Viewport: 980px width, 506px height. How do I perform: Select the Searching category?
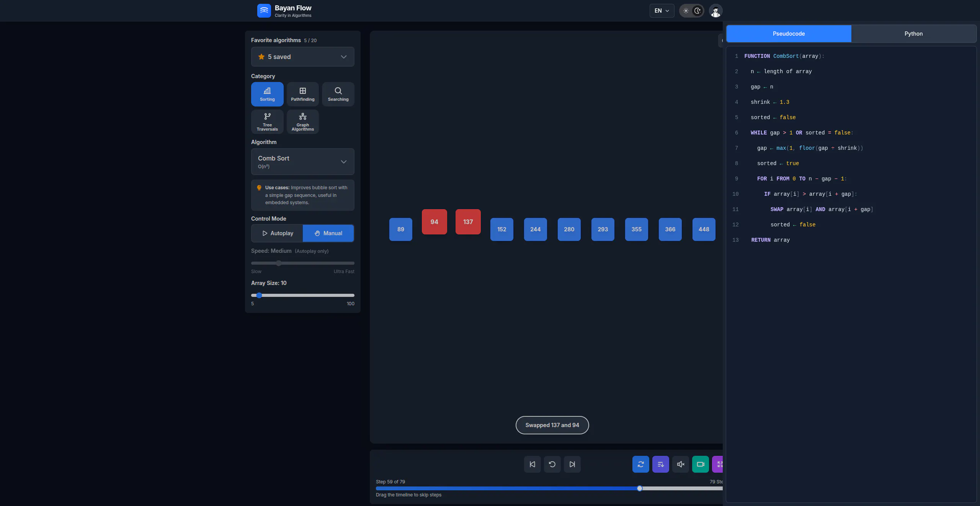click(338, 94)
